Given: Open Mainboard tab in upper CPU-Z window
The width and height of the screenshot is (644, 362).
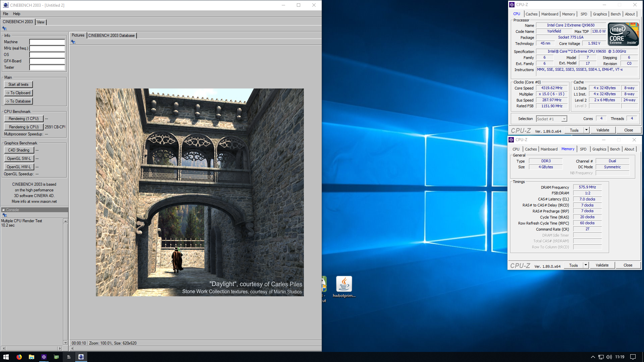Looking at the screenshot, I should pos(550,14).
